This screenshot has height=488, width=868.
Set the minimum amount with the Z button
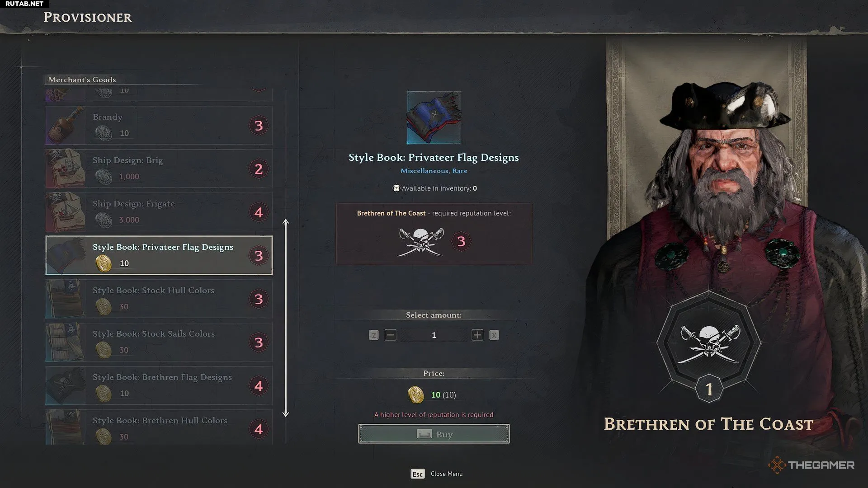[x=373, y=335]
